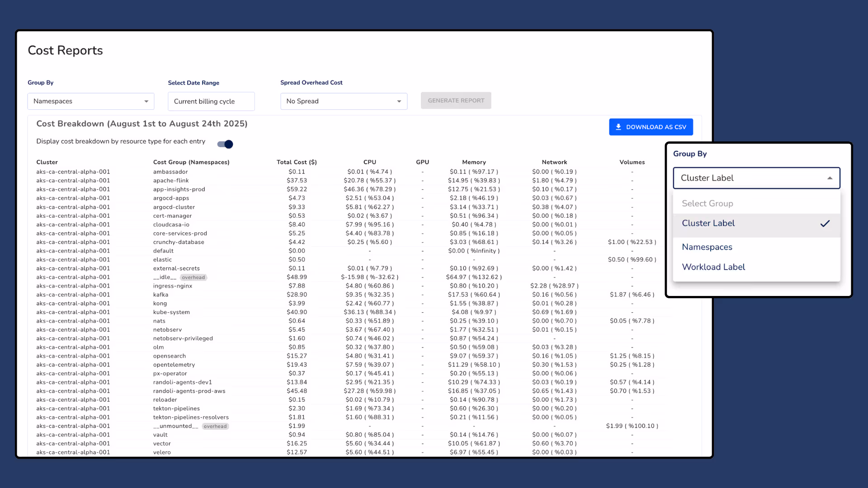Click the Total Cost ($) column header
The image size is (868, 488).
click(297, 162)
